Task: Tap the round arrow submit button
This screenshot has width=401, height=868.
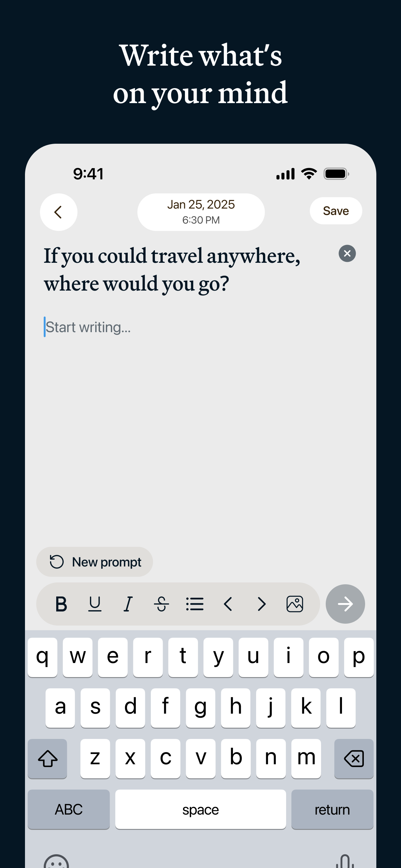Action: coord(345,604)
